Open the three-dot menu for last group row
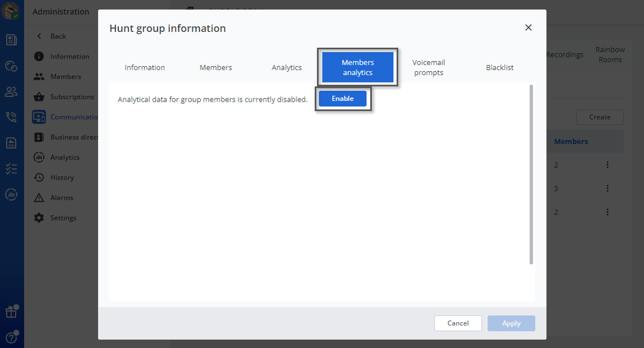This screenshot has height=348, width=644. (608, 212)
